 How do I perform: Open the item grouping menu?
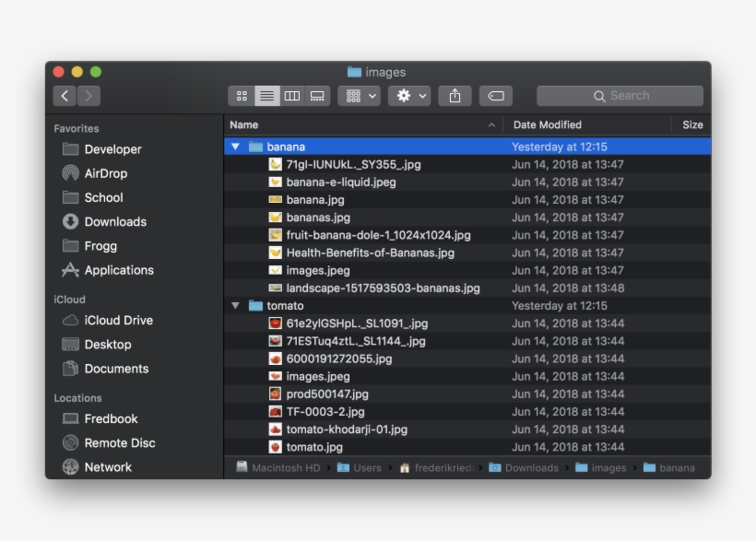tap(359, 95)
